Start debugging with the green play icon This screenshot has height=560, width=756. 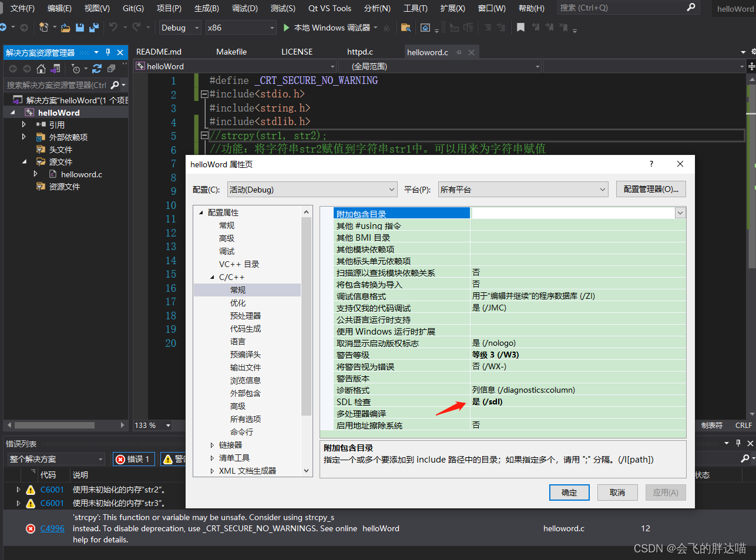tap(286, 27)
